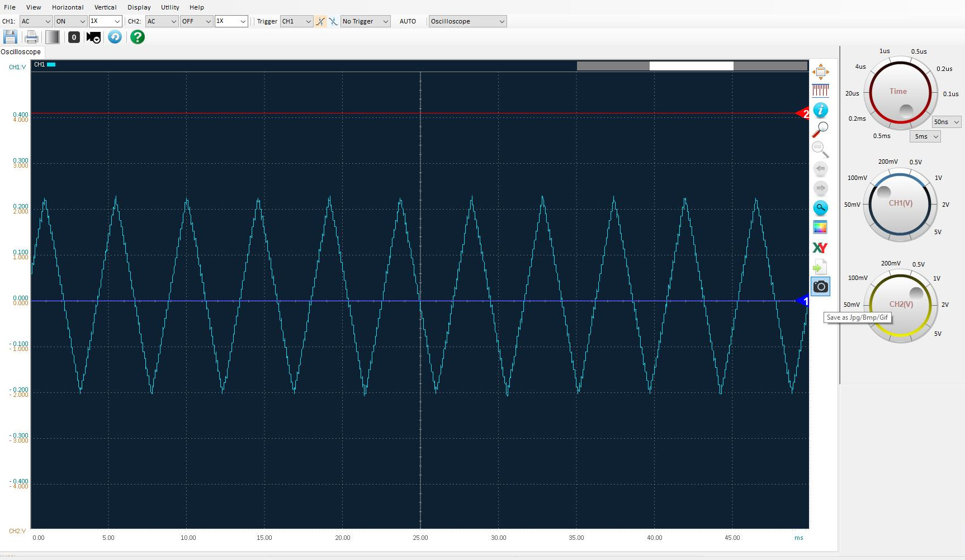Open the CH2 probe 1X dropdown

tap(231, 21)
